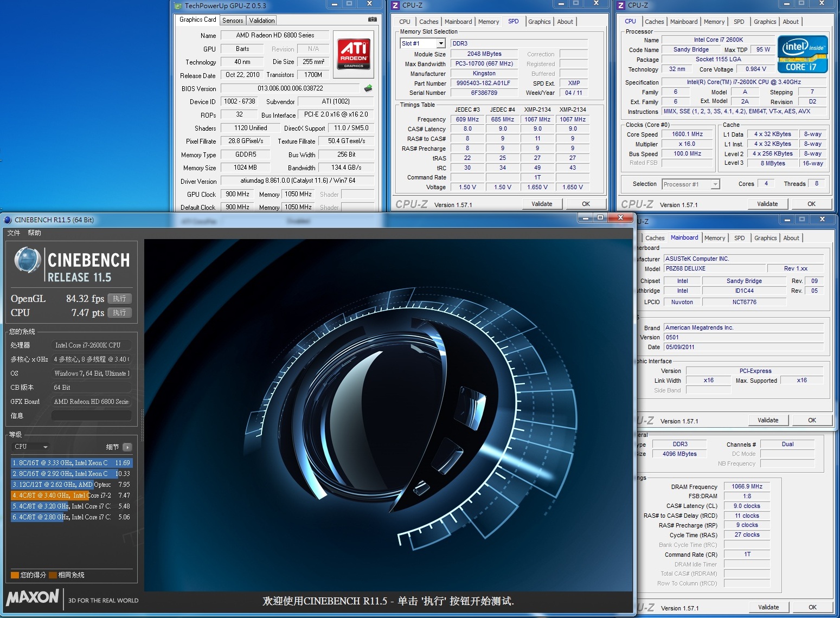
Task: Click the GPU-Z screenshot camera icon
Action: (x=372, y=20)
